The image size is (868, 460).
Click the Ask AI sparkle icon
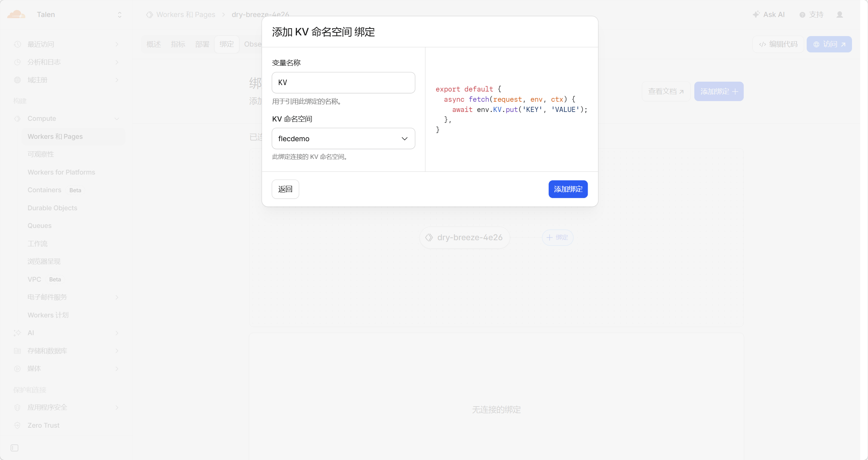pos(756,14)
